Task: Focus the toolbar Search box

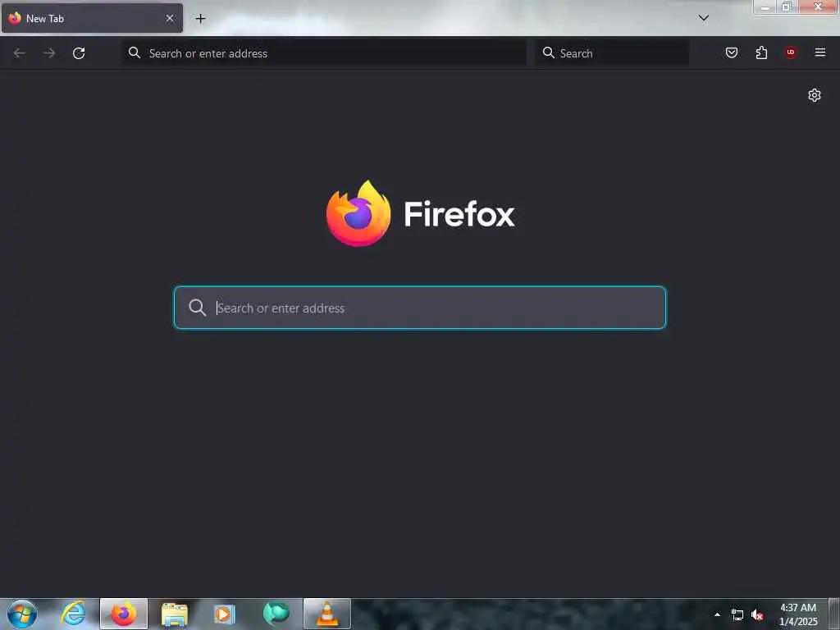Action: coord(612,53)
